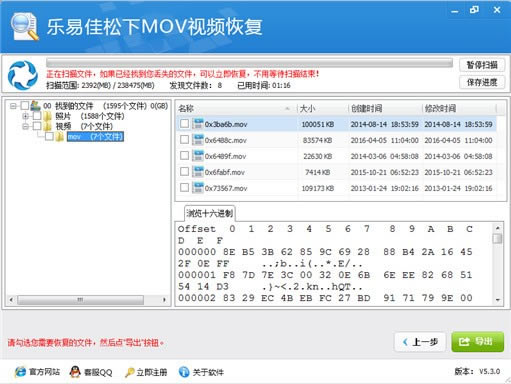Tick the mov subfolder checkbox
511x384 pixels.
click(49, 136)
